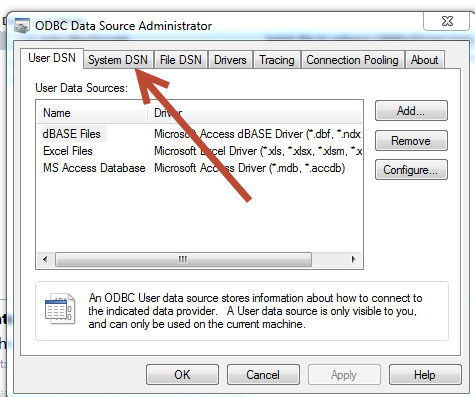Select the MS Access Database entry
The width and height of the screenshot is (475, 397).
[x=94, y=168]
